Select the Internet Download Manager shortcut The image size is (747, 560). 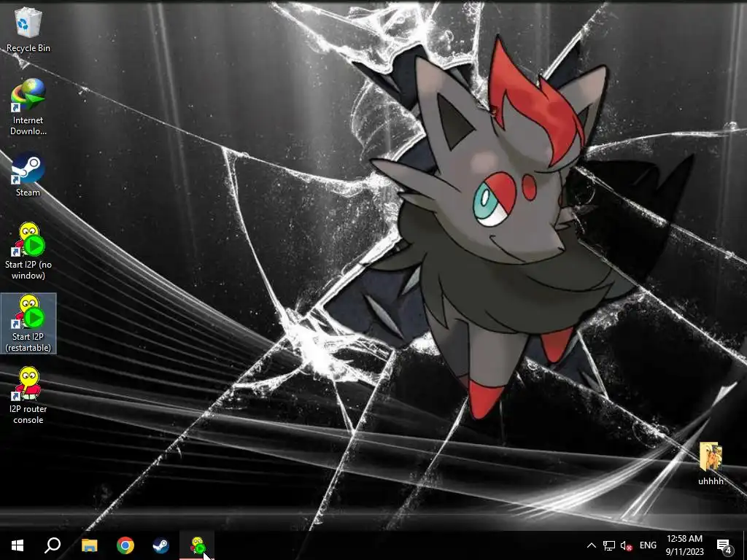point(28,108)
